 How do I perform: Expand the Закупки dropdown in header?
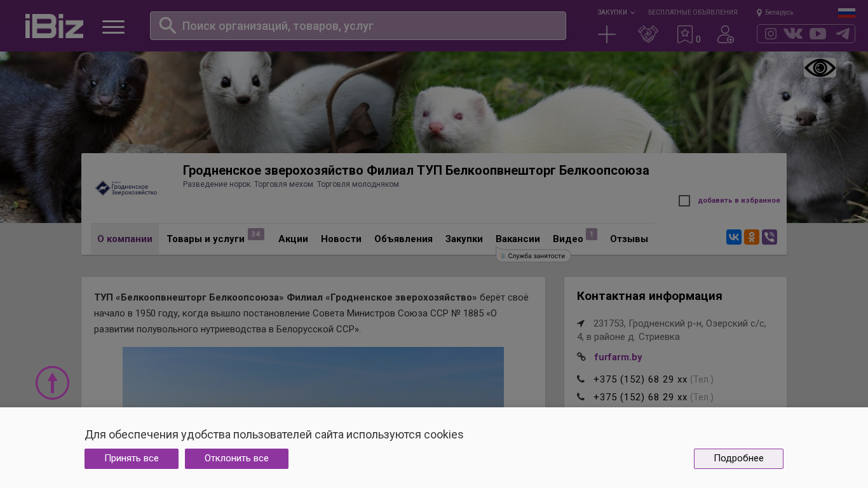point(616,12)
